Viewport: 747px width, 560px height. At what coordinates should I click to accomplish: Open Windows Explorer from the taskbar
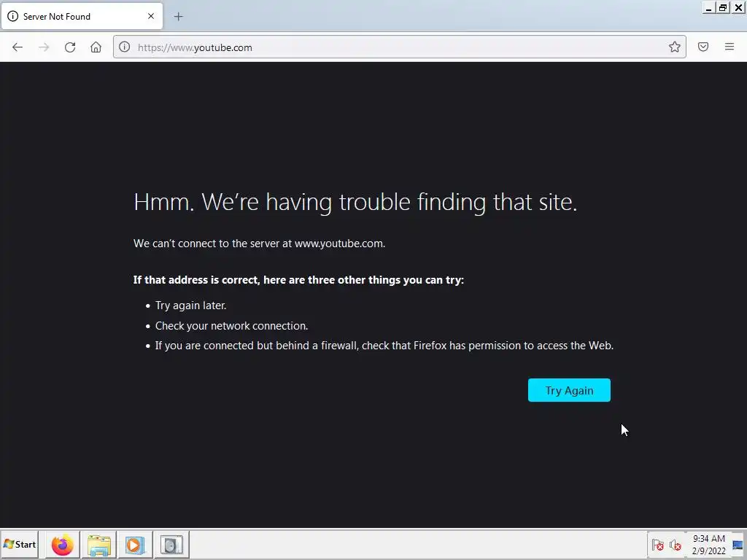(x=99, y=545)
